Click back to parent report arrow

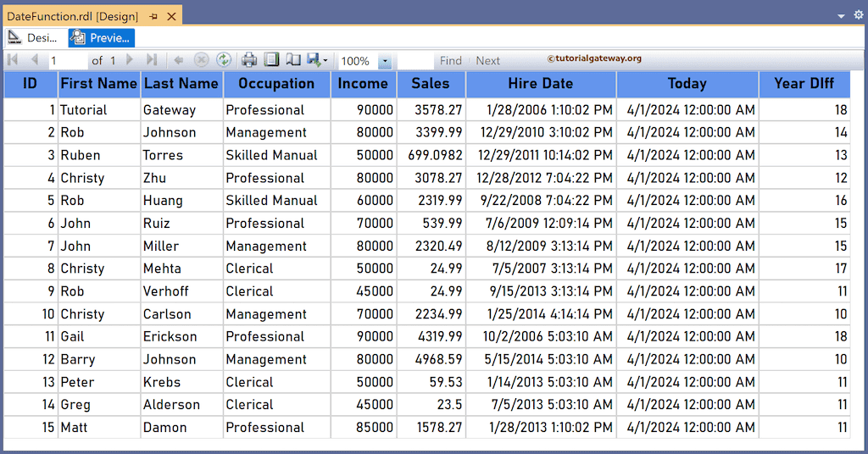[x=178, y=60]
